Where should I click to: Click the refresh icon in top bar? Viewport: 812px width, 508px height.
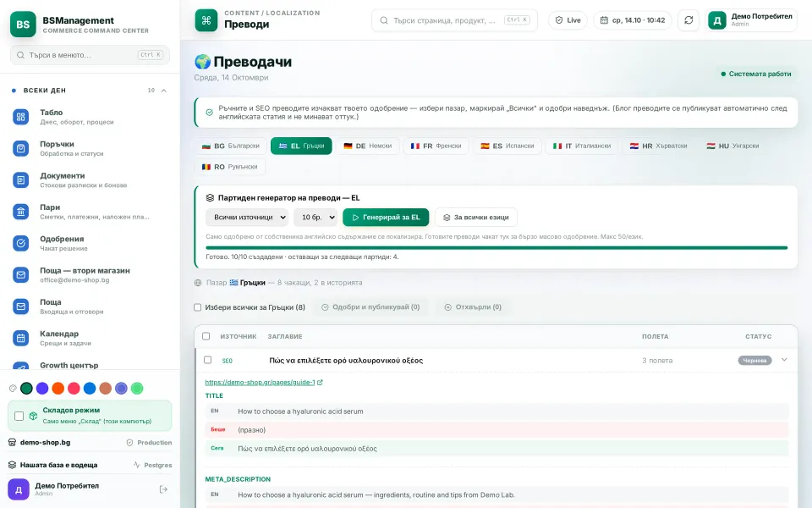[x=689, y=20]
